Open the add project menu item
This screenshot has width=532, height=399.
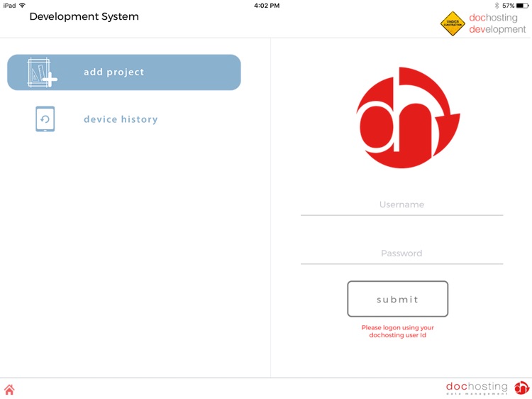[x=124, y=72]
